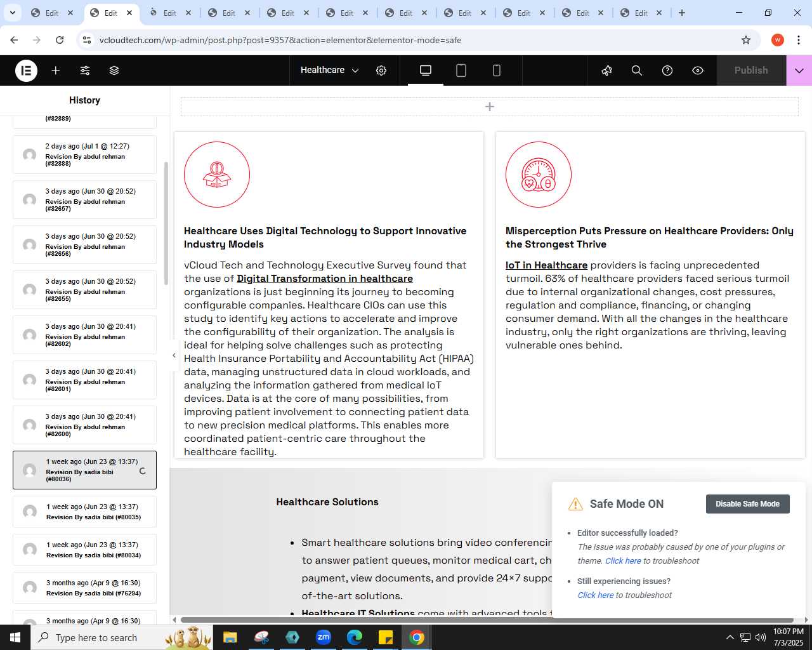The image size is (812, 650).
Task: Add element with plus icon
Action: point(56,70)
